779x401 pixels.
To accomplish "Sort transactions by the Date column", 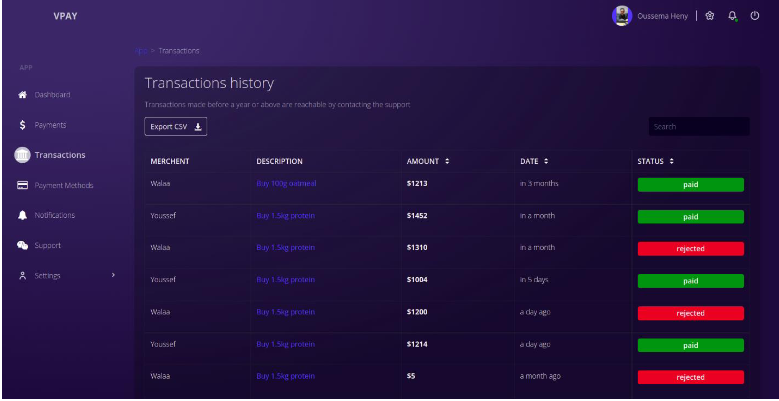I will [546, 161].
